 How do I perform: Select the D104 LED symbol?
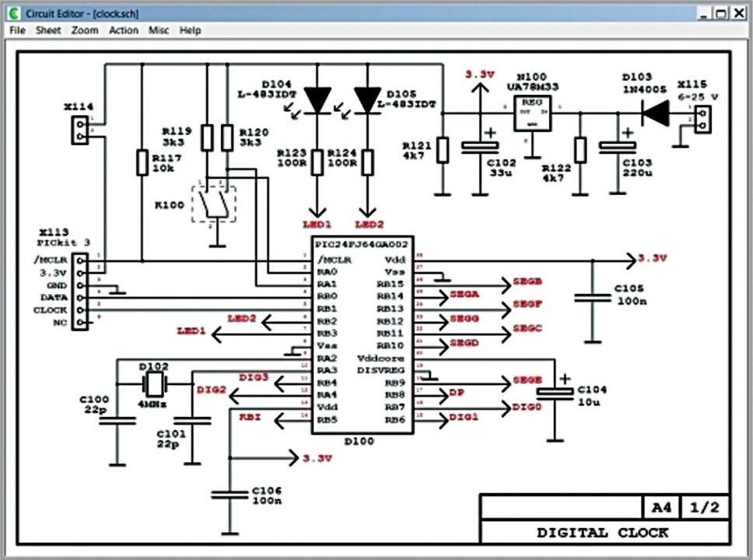coord(317,100)
